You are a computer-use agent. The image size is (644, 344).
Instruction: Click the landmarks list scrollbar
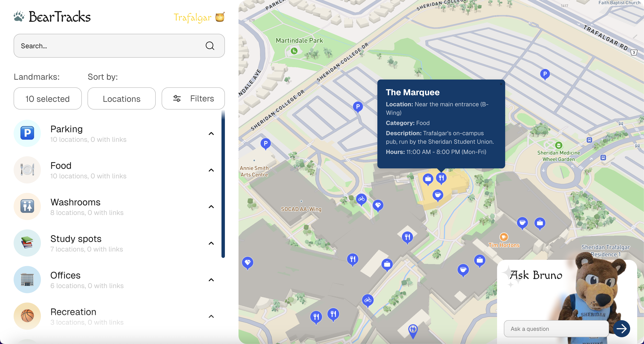(223, 185)
